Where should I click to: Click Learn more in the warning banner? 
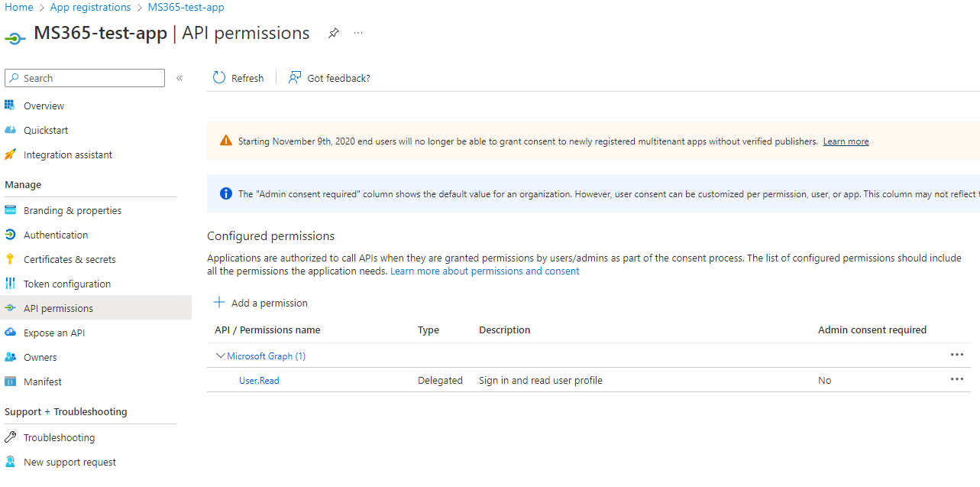point(846,141)
